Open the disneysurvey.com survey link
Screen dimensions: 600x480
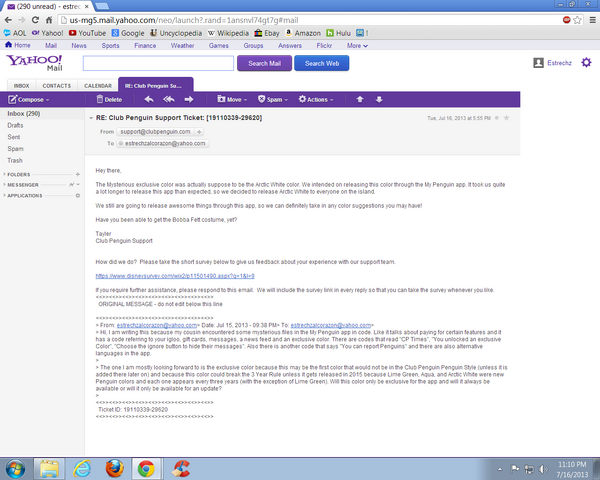point(175,276)
